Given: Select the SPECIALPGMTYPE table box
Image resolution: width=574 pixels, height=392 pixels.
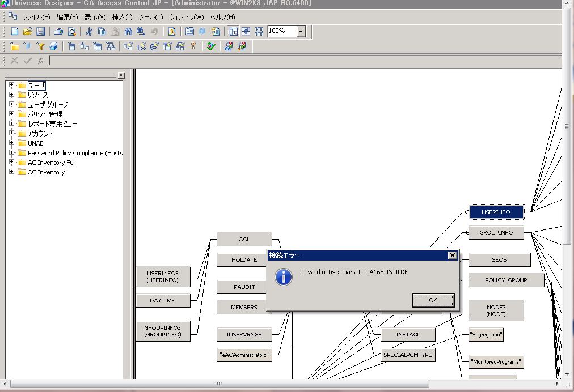Looking at the screenshot, I should click(x=408, y=355).
